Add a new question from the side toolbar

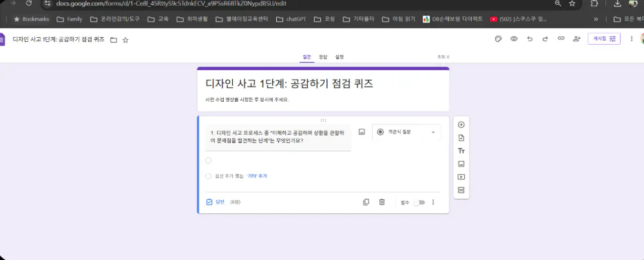[x=461, y=124]
